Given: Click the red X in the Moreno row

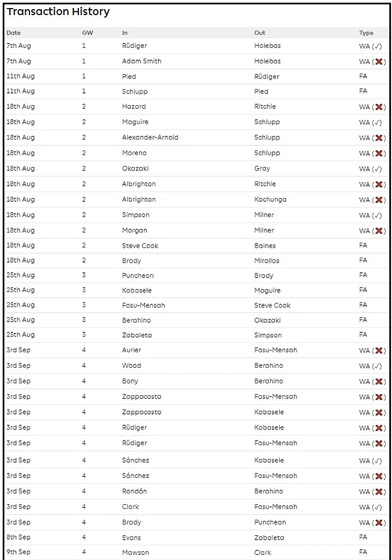Looking at the screenshot, I should click(x=378, y=154).
